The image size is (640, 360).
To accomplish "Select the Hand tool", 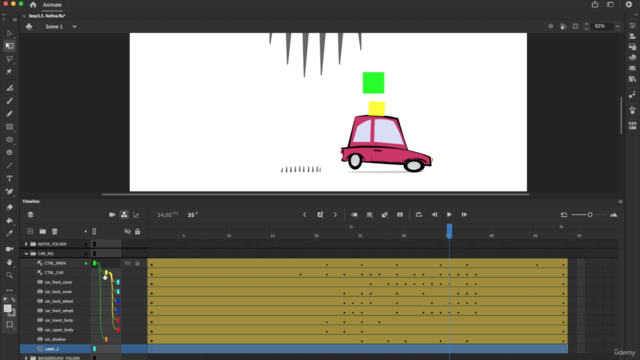I will 9,262.
